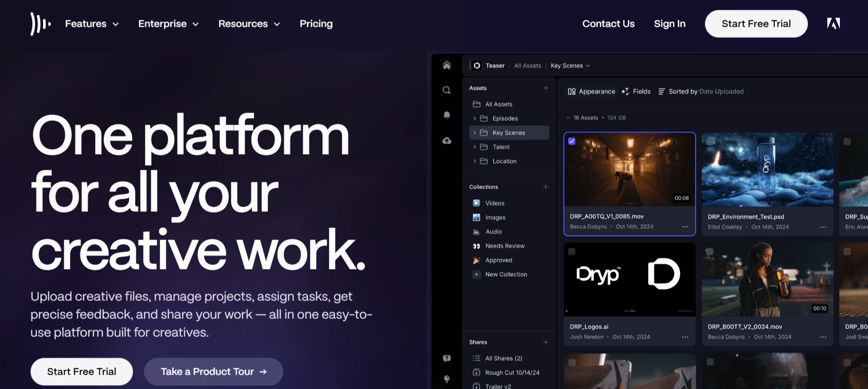
Task: Click the plus icon beside Collections
Action: pyautogui.click(x=546, y=187)
